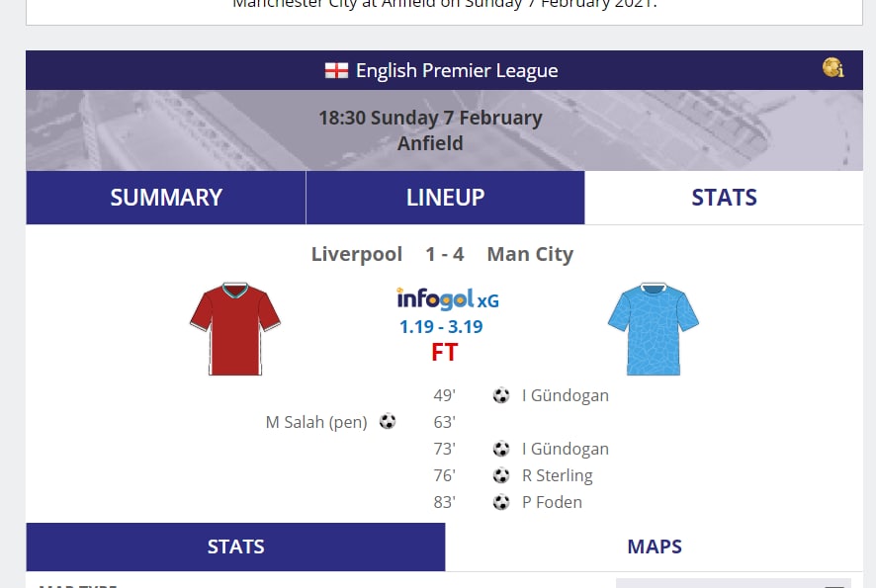Select the lower STATS sub-tab
Image resolution: width=876 pixels, height=588 pixels.
pos(235,546)
